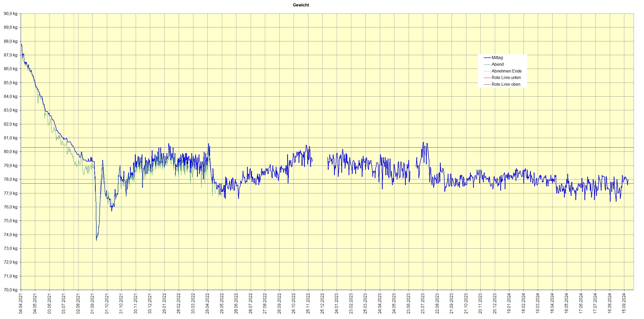Click the 01.09.2021 date axis label
The width and height of the screenshot is (644, 319).
(93, 303)
